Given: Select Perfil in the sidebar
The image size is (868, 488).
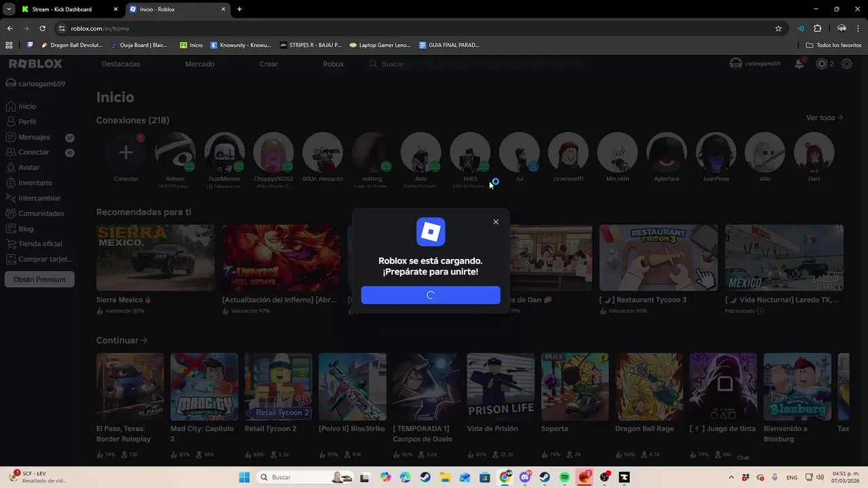Looking at the screenshot, I should (x=27, y=122).
